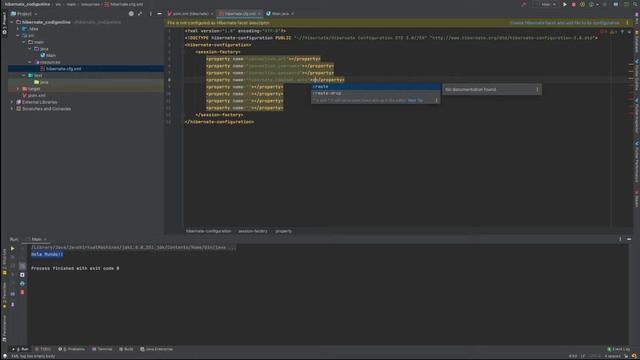Collapse the hibernate_codigonline project root

12,22
